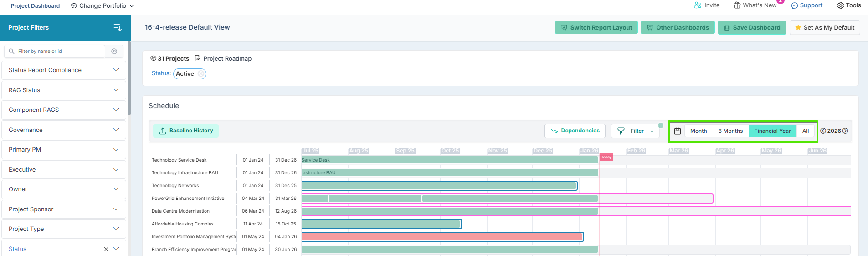Click the Baseline History button

point(186,131)
